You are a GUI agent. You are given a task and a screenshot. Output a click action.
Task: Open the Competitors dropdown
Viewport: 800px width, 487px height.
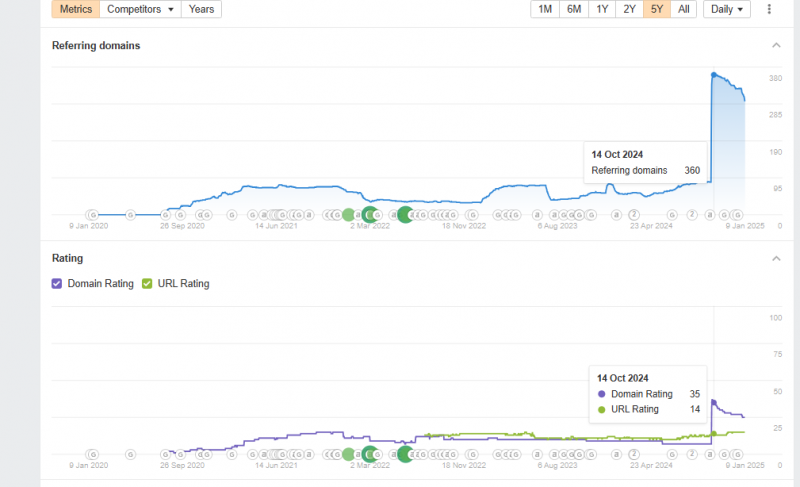(140, 10)
